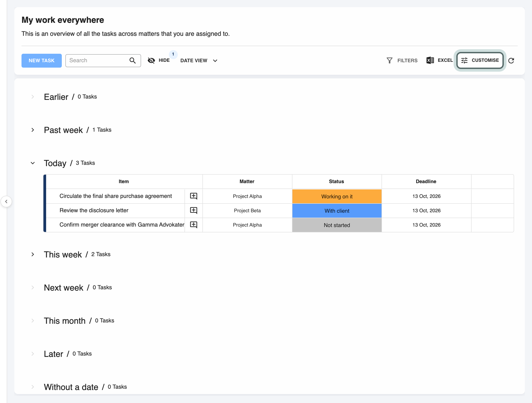Open task Circulate the final share purchase agreement

[x=116, y=196]
